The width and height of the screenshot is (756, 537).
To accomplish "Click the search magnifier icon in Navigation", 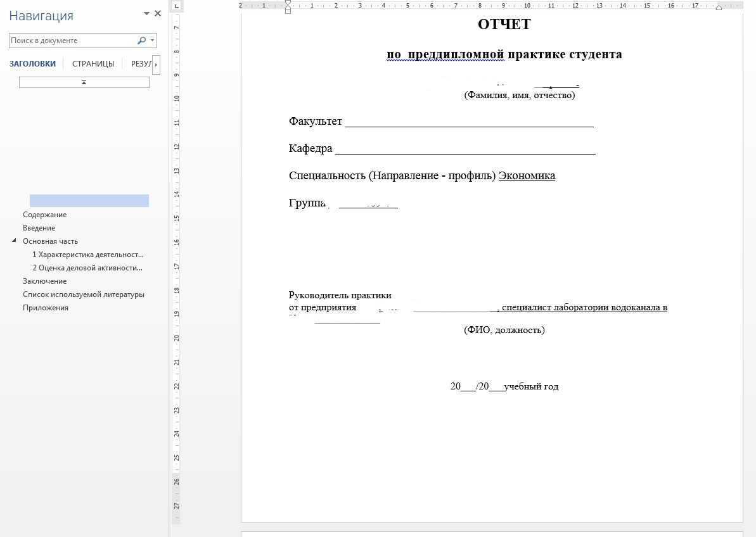I will tap(141, 41).
